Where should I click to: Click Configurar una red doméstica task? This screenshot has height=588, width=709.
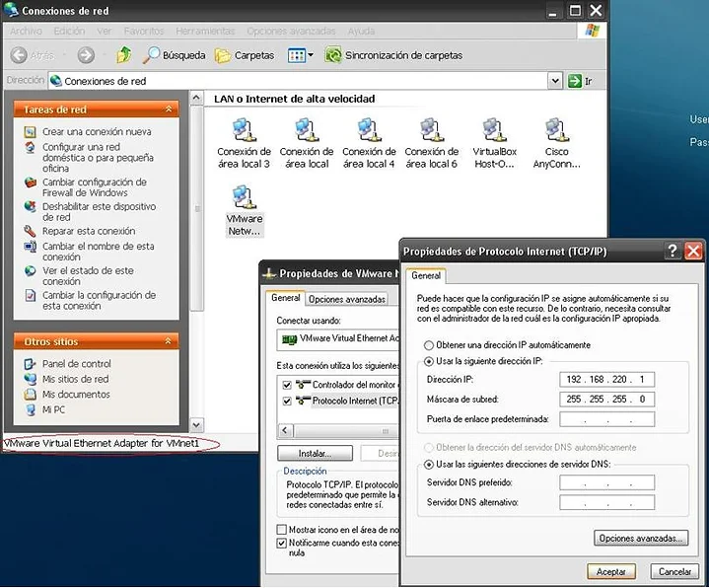pos(99,158)
